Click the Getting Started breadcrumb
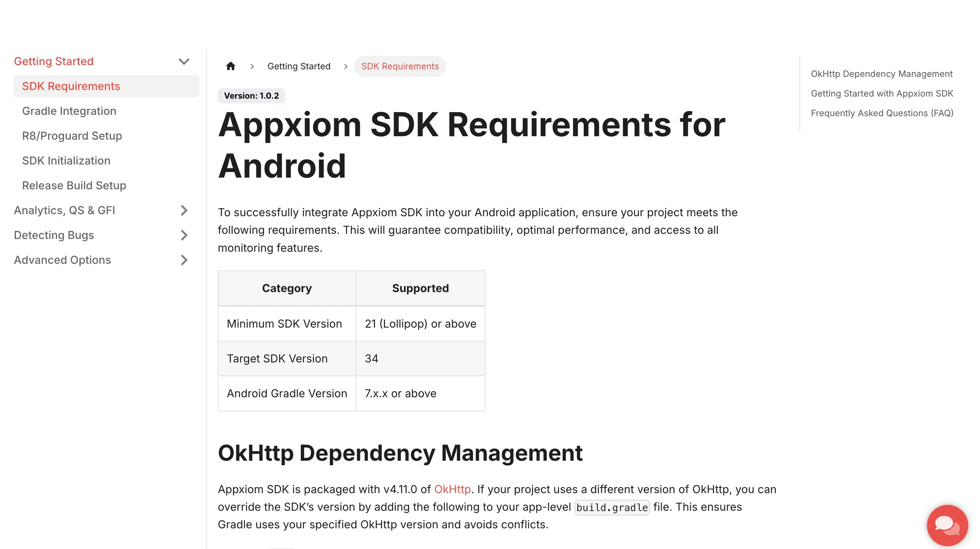Viewport: 980px width, 549px height. point(299,66)
